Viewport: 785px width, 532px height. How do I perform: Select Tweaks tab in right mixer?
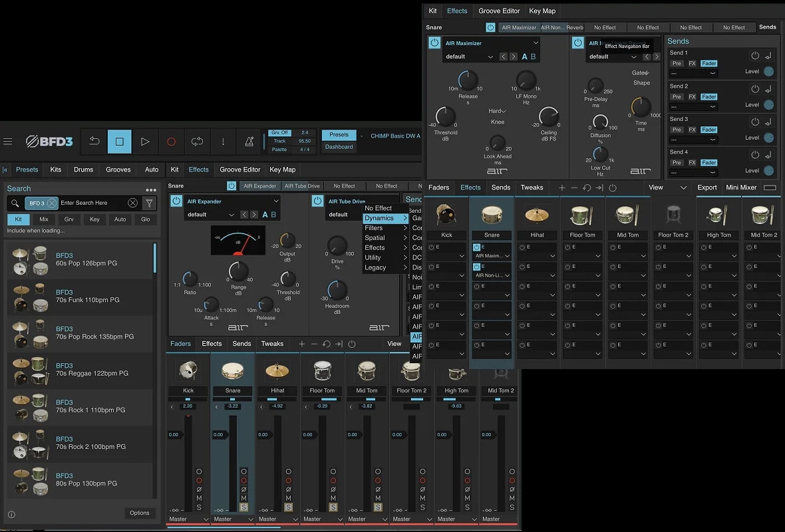pos(532,187)
